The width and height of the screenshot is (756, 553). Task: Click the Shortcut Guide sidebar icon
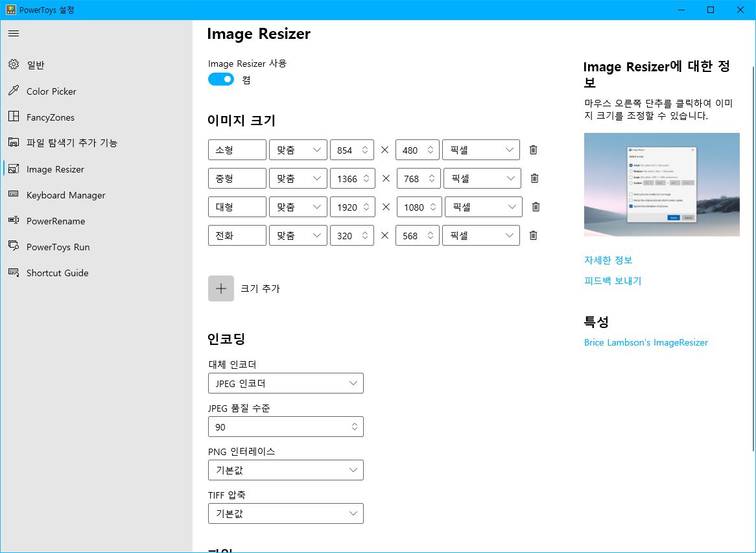[x=14, y=272]
